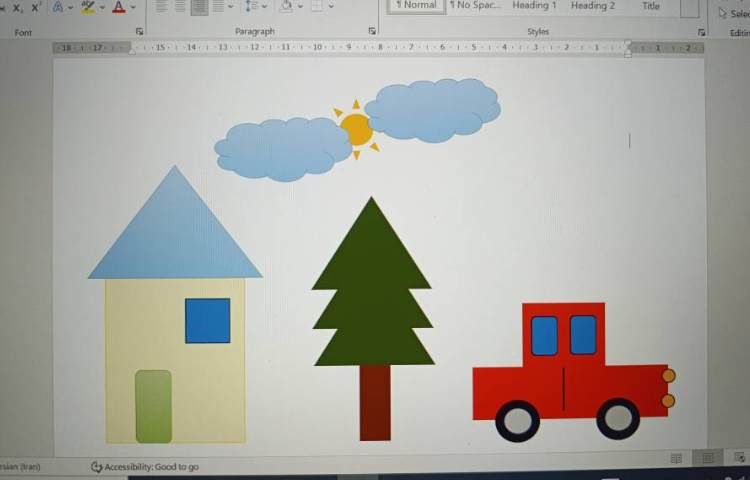Apply the Normal style
Screen dimensions: 750x480
click(416, 6)
